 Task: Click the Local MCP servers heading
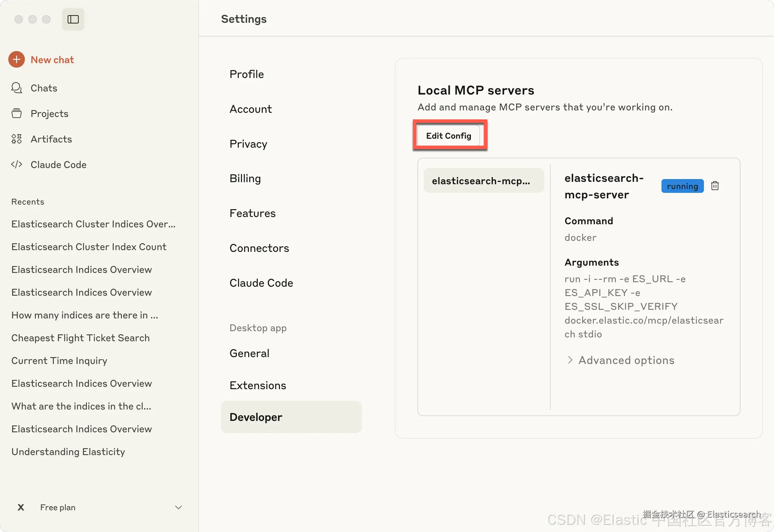pos(476,90)
